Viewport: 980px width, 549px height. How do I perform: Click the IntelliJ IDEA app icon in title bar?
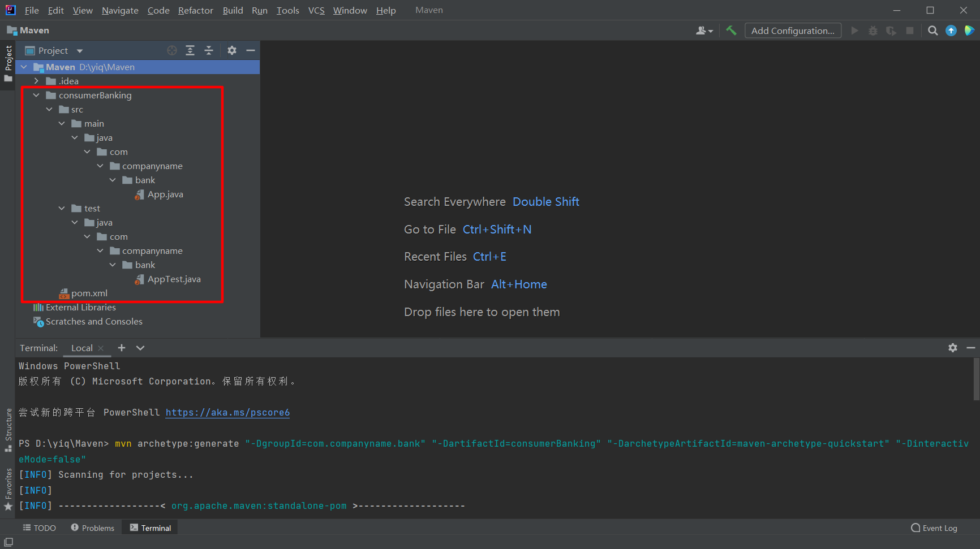tap(11, 10)
